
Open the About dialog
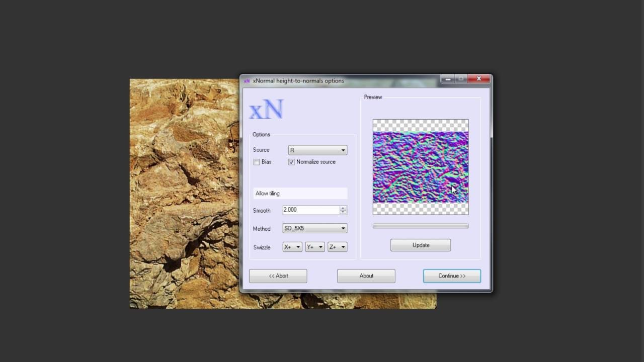[x=366, y=276]
